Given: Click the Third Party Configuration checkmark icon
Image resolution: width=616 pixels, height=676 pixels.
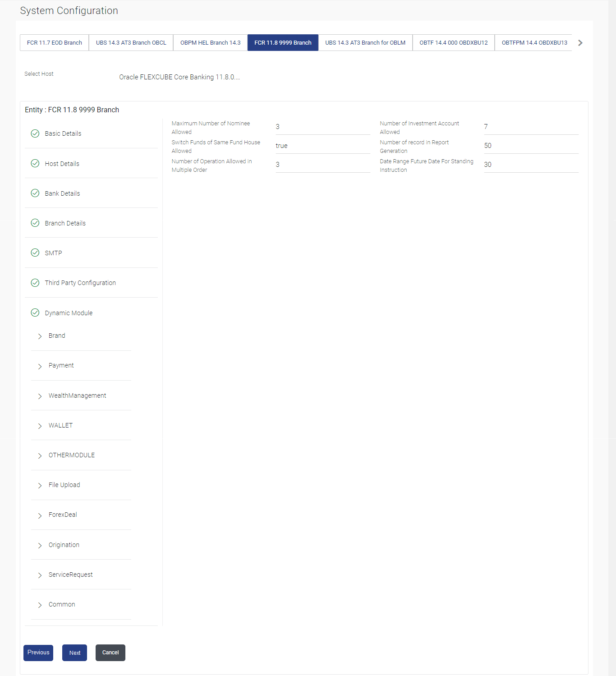Looking at the screenshot, I should pyautogui.click(x=35, y=283).
